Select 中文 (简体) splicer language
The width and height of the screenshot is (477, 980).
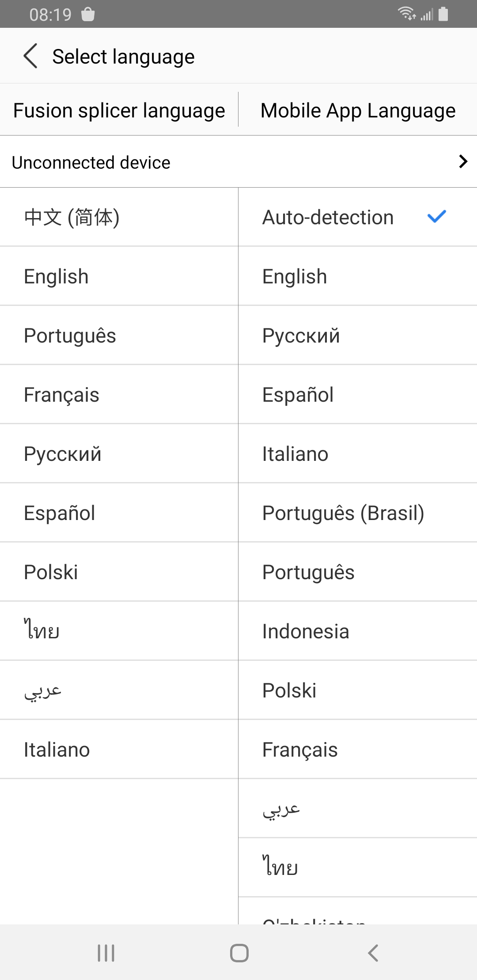tap(119, 217)
